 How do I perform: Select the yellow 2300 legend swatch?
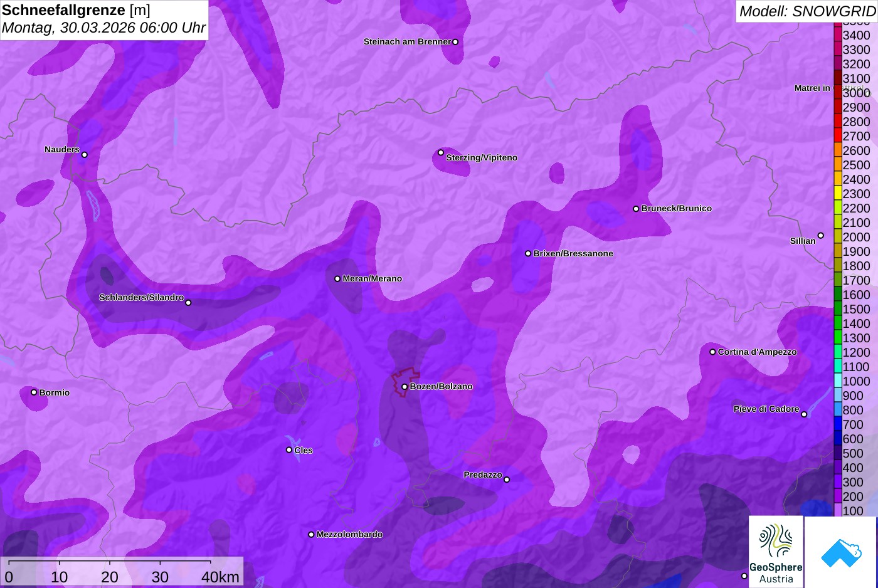(x=838, y=194)
